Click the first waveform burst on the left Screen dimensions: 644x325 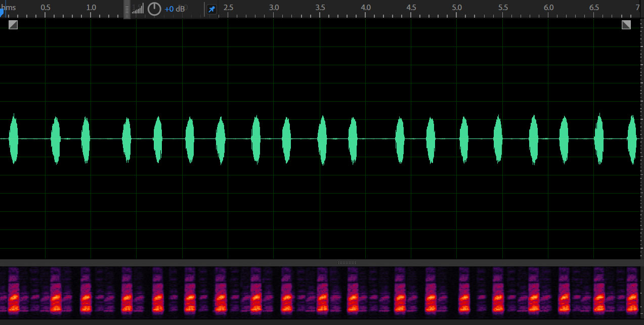point(14,139)
